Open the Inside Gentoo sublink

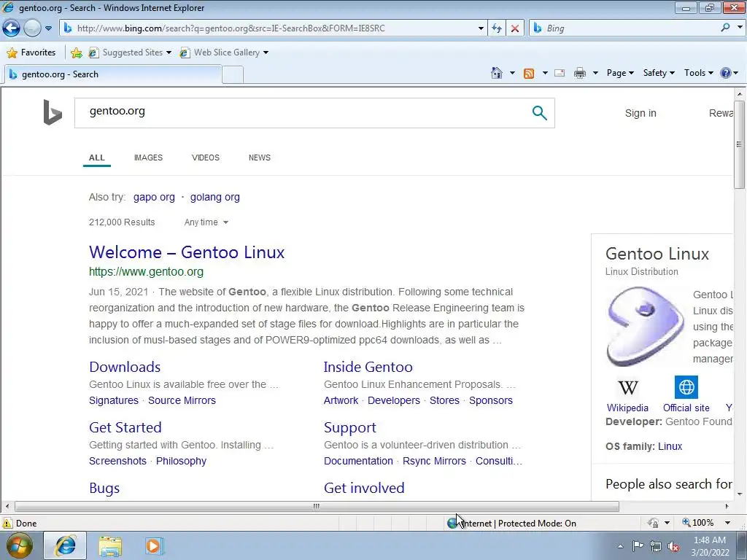pos(368,367)
